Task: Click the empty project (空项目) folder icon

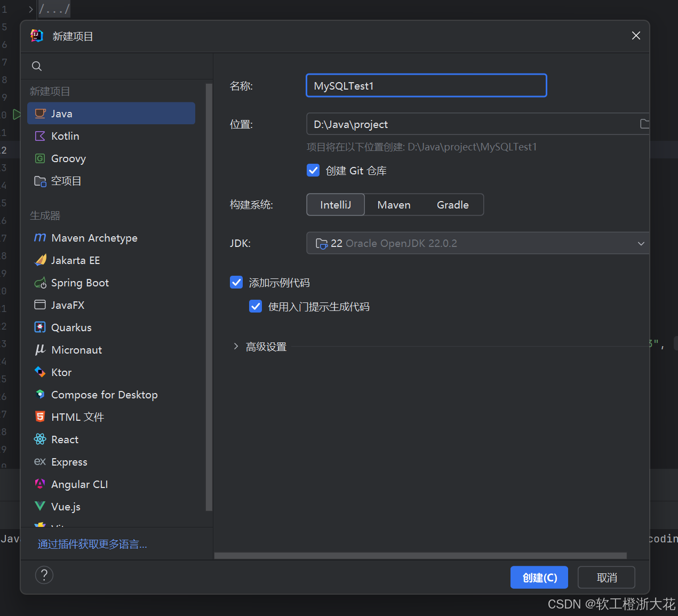Action: coord(40,181)
